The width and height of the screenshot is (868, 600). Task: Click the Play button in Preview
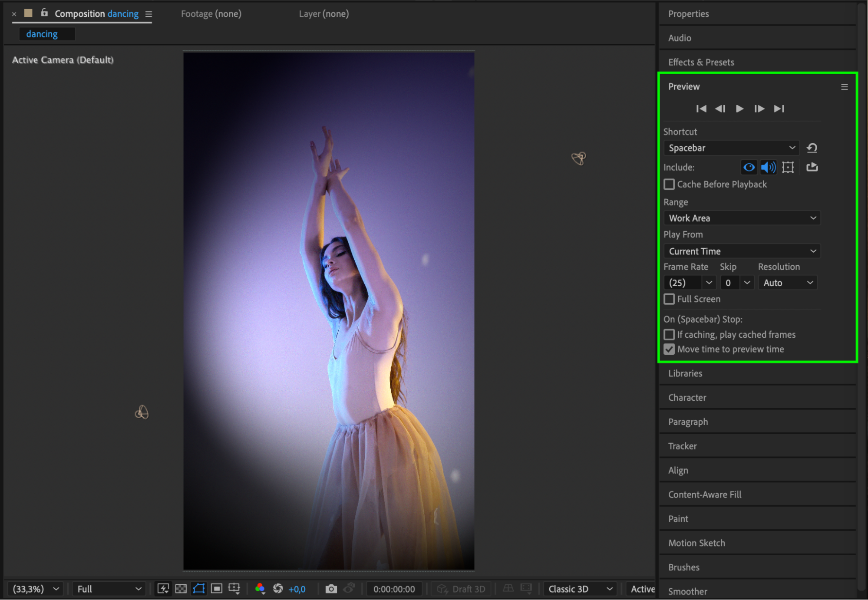point(739,109)
